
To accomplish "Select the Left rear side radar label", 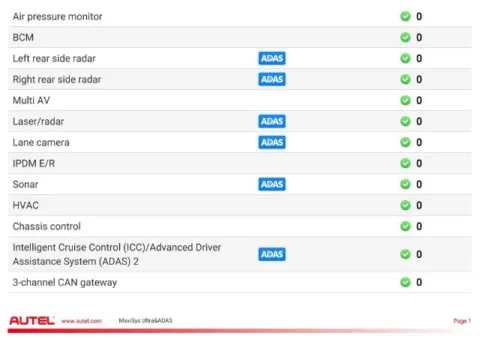I will pos(54,58).
